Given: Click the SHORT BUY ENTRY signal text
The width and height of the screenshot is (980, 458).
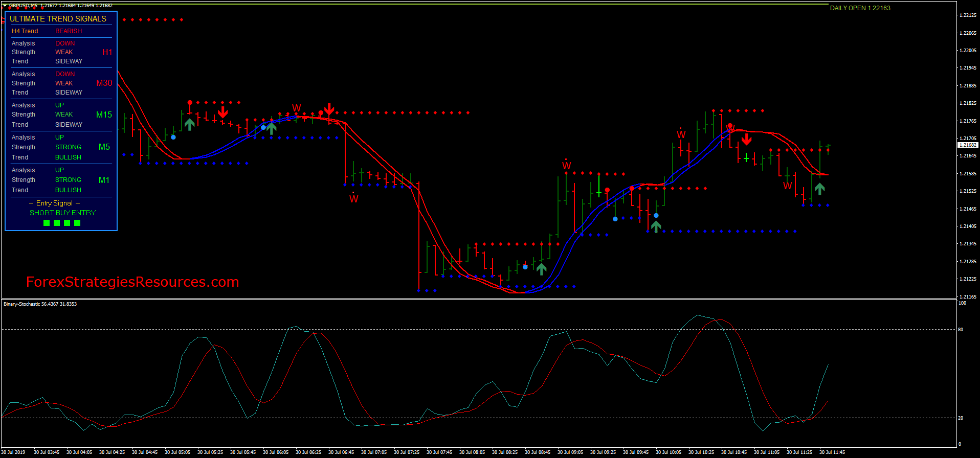Looking at the screenshot, I should click(63, 213).
